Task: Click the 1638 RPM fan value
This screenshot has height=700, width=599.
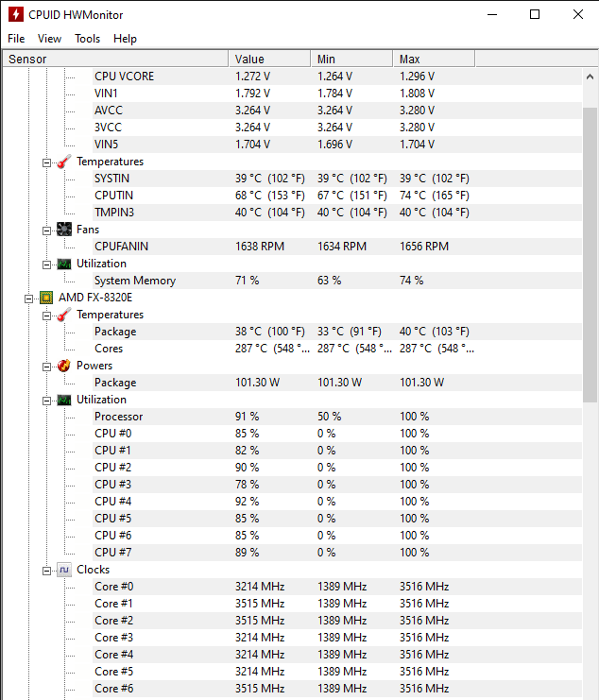Action: pyautogui.click(x=260, y=247)
